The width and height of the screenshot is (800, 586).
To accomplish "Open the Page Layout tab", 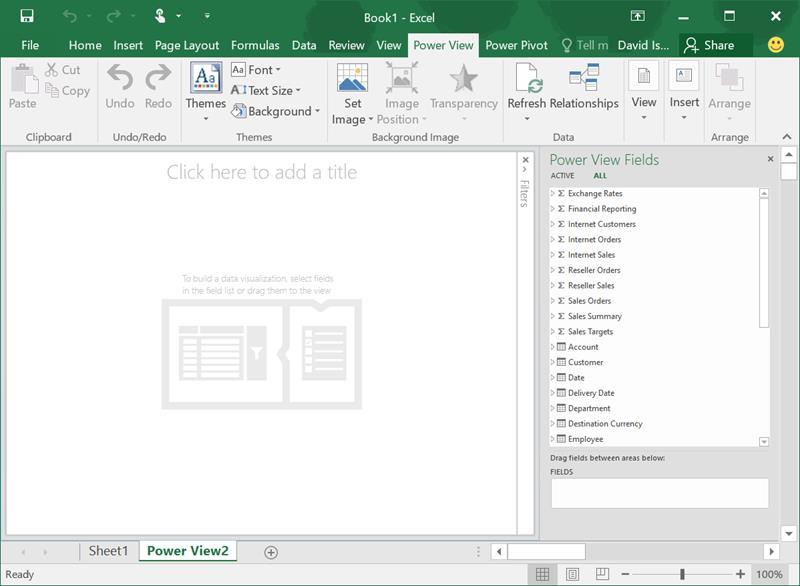I will pos(187,45).
